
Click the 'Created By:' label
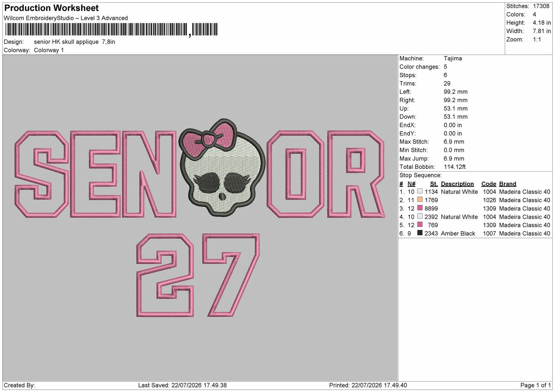pyautogui.click(x=19, y=385)
